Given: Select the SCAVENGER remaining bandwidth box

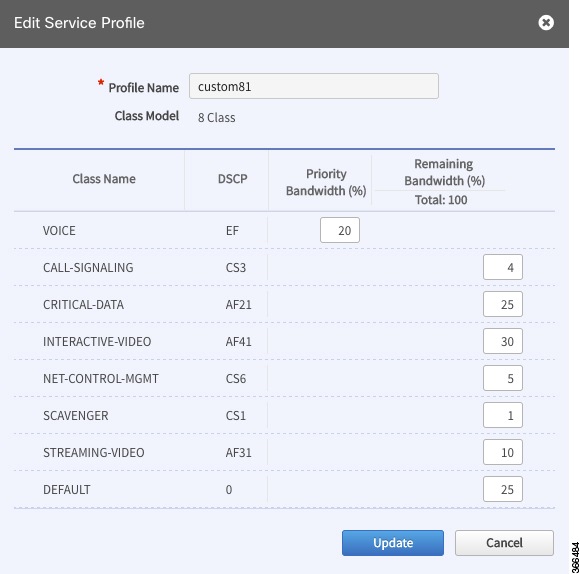Looking at the screenshot, I should tap(503, 415).
